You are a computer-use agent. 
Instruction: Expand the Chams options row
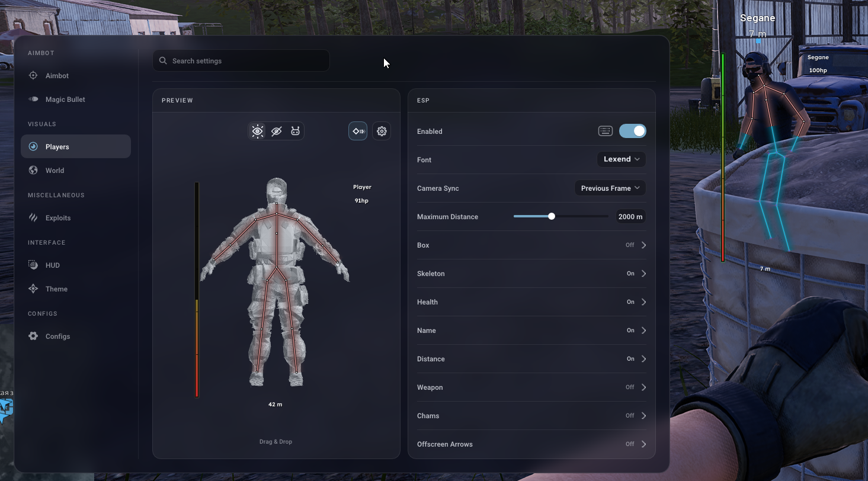pos(531,416)
